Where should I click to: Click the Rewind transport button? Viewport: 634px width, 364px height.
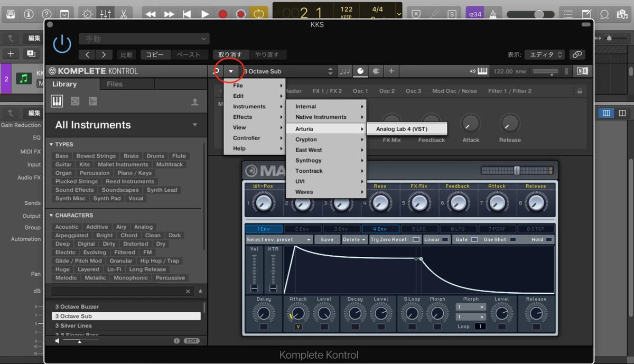tap(151, 14)
